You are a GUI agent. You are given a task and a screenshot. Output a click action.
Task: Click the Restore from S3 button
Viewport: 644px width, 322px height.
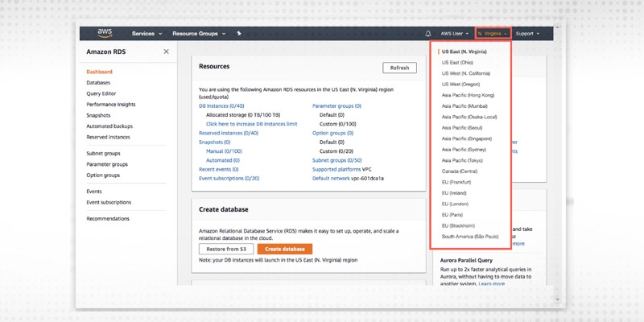[226, 249]
